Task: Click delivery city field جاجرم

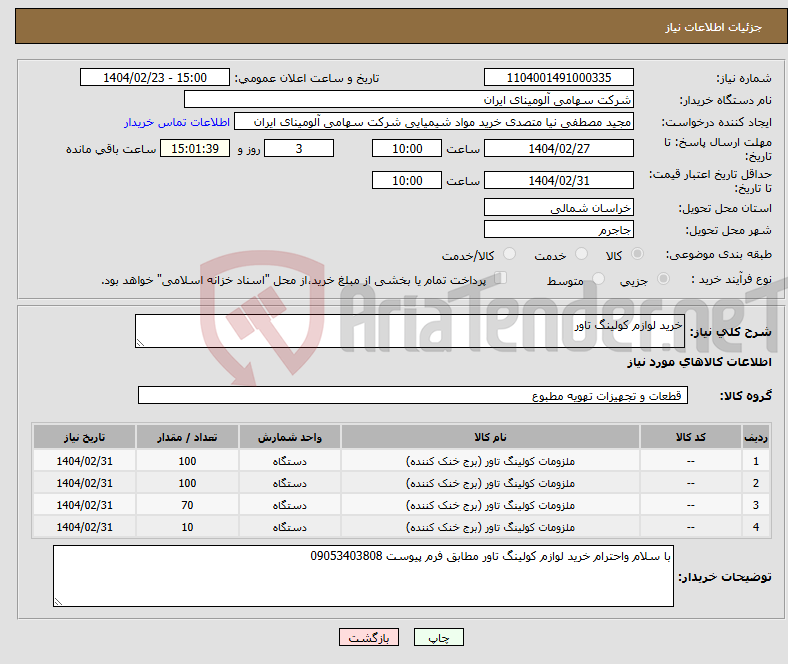Action: [559, 230]
